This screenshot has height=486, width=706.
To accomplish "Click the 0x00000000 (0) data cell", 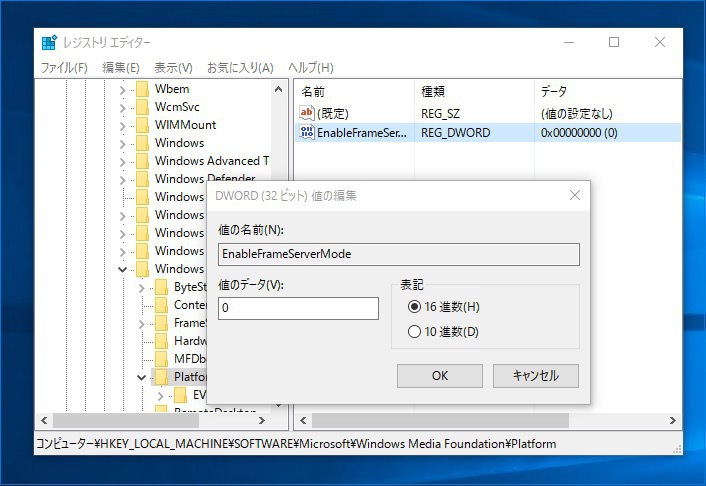I will tap(579, 133).
